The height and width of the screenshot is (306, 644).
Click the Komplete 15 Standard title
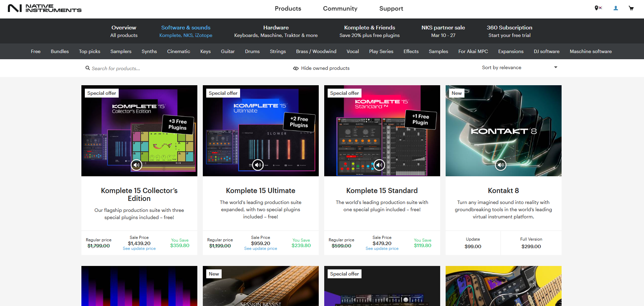click(382, 191)
